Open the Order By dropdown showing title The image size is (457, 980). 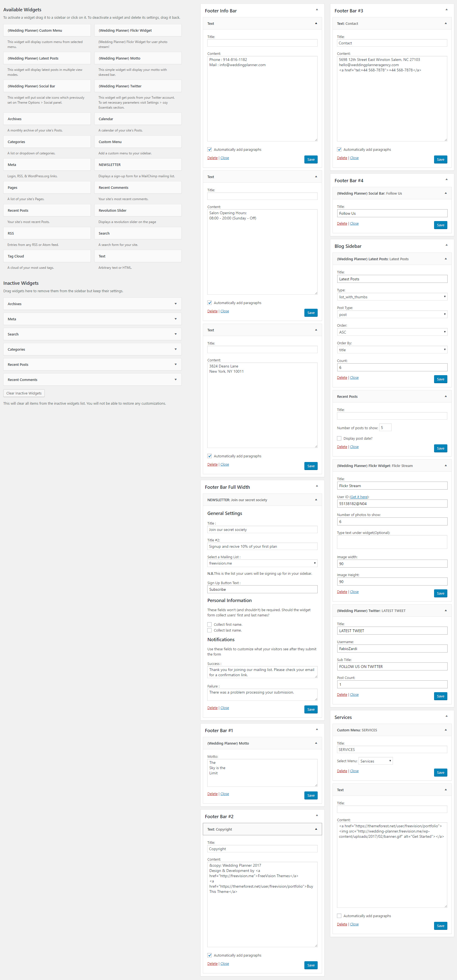pos(392,350)
